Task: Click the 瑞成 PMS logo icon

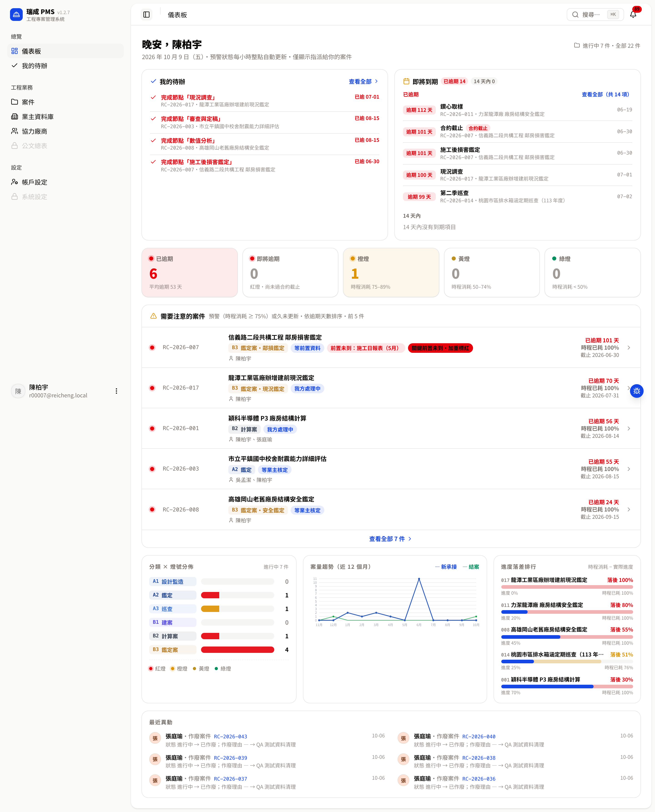Action: 16,15
